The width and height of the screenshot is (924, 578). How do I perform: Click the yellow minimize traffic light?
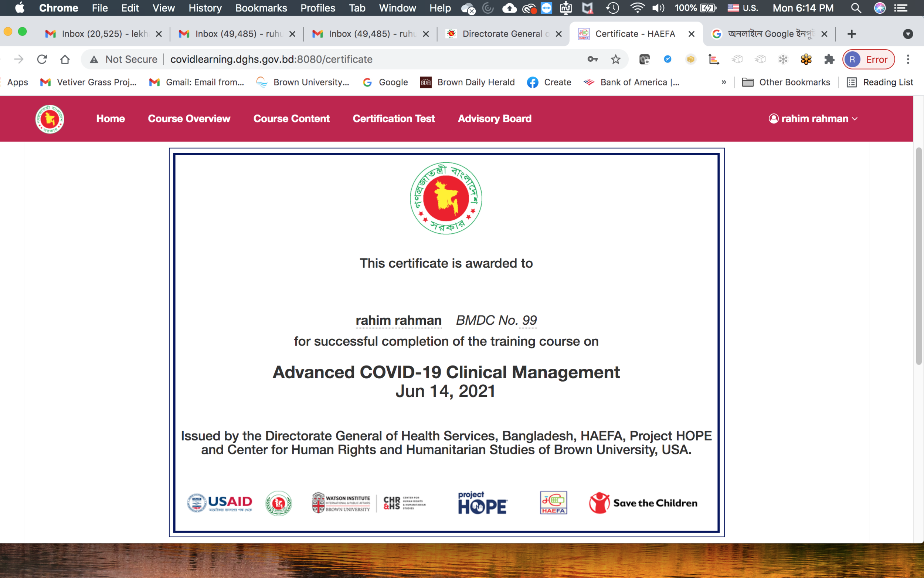pyautogui.click(x=8, y=32)
